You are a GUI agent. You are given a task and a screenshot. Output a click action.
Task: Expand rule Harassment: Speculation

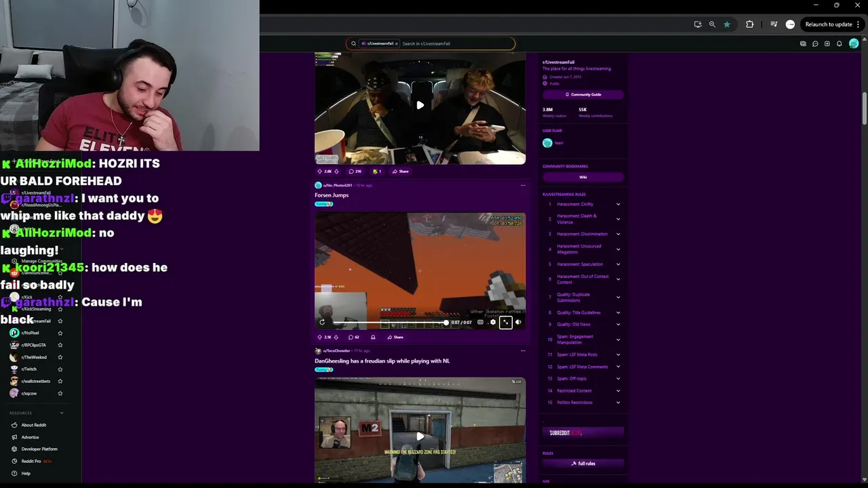(x=618, y=264)
